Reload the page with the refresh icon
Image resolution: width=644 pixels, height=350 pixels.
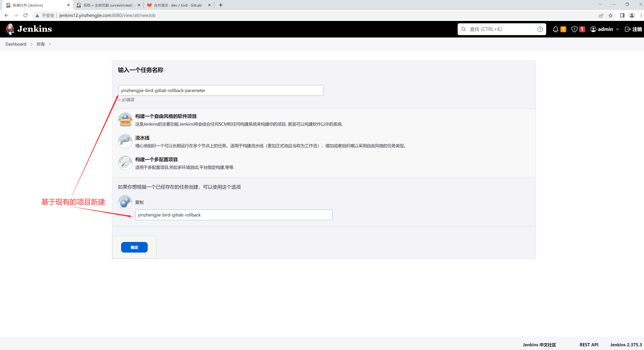pyautogui.click(x=25, y=16)
